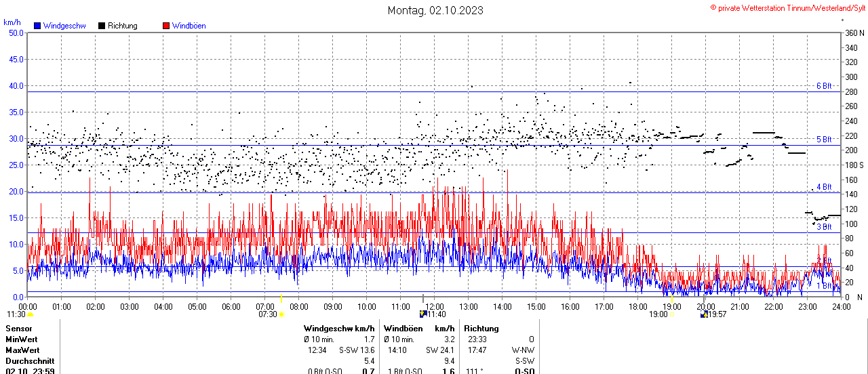Viewport: 868px width, 374px height.
Task: Open the private Wetterstation Tinnum/Westerland/Sylt credit
Action: pyautogui.click(x=788, y=7)
